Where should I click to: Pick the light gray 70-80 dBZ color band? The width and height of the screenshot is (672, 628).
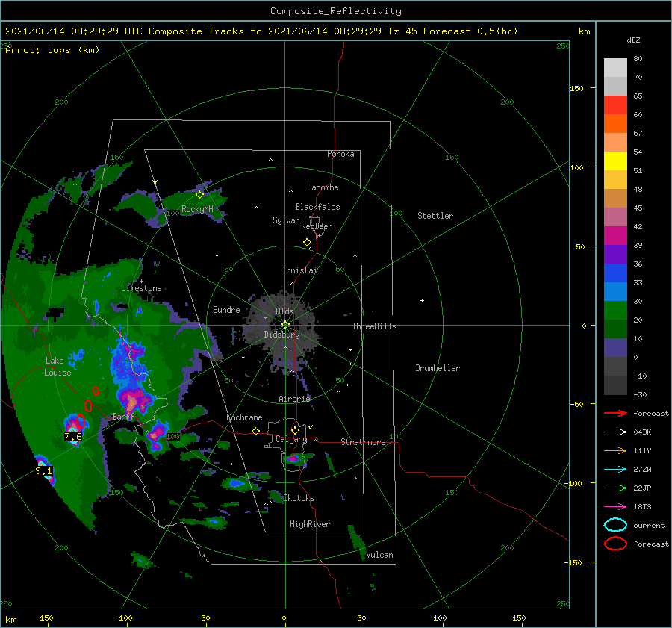point(615,67)
